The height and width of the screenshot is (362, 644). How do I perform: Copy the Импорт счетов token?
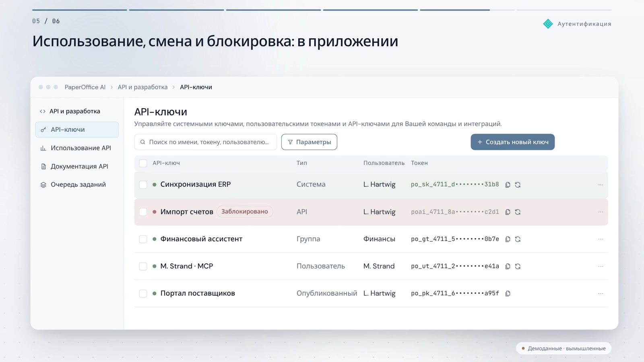(508, 212)
